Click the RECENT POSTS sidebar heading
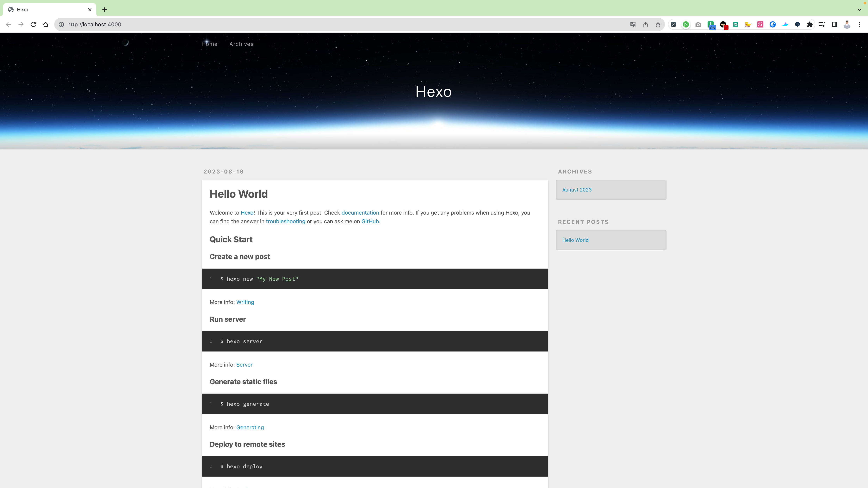868x488 pixels. pos(583,222)
